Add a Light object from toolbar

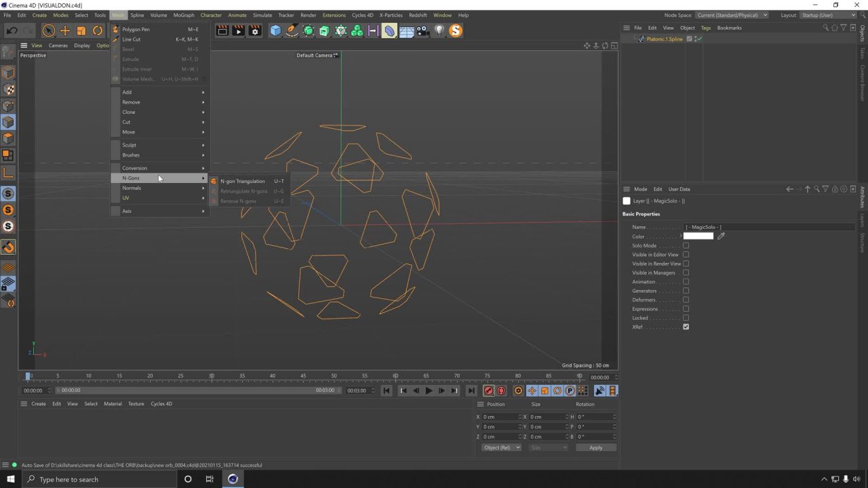point(439,30)
